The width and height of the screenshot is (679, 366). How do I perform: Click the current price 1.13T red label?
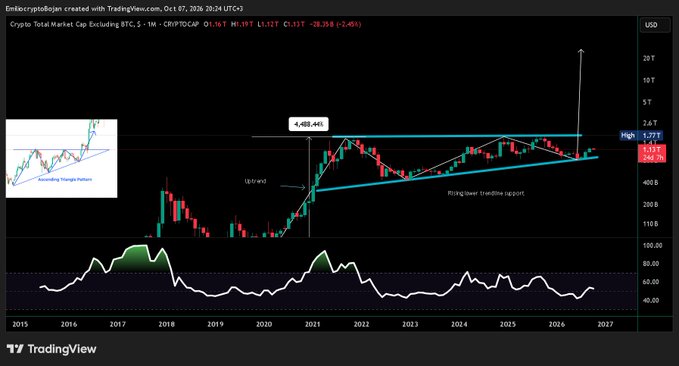(x=652, y=153)
